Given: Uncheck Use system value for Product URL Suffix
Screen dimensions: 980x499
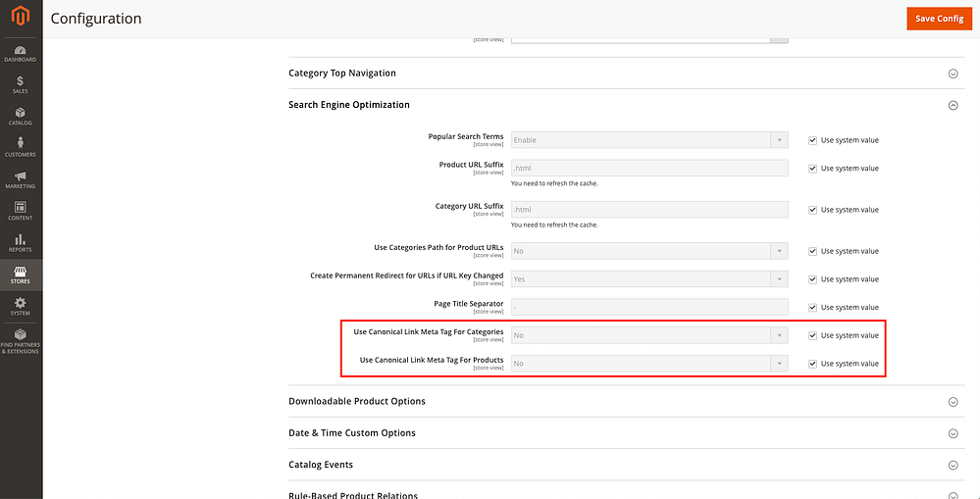Looking at the screenshot, I should coord(812,169).
